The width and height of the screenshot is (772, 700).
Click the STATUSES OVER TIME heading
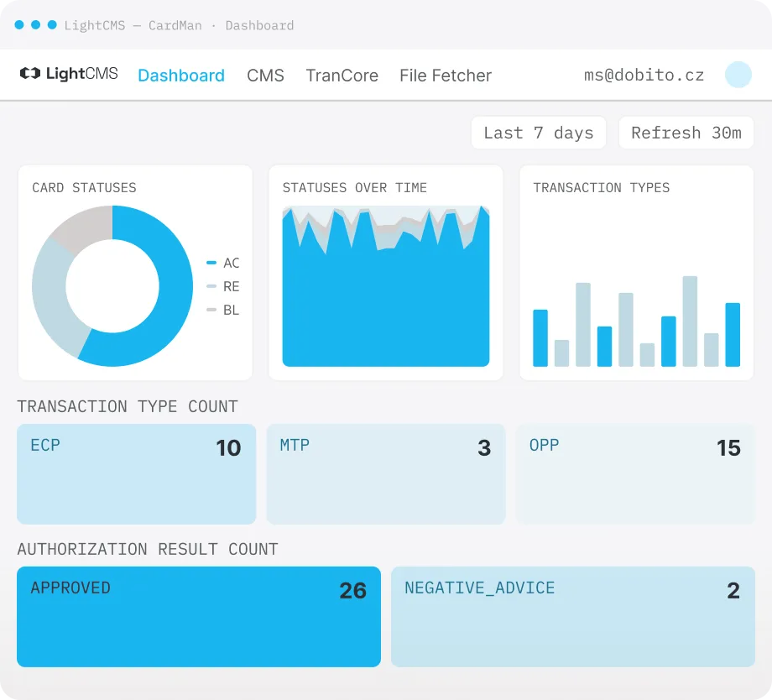coord(354,188)
